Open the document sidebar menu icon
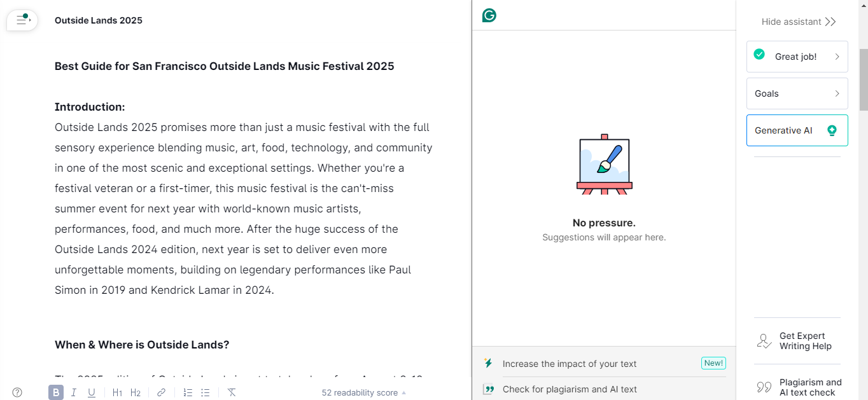Image resolution: width=868 pixels, height=400 pixels. tap(23, 20)
